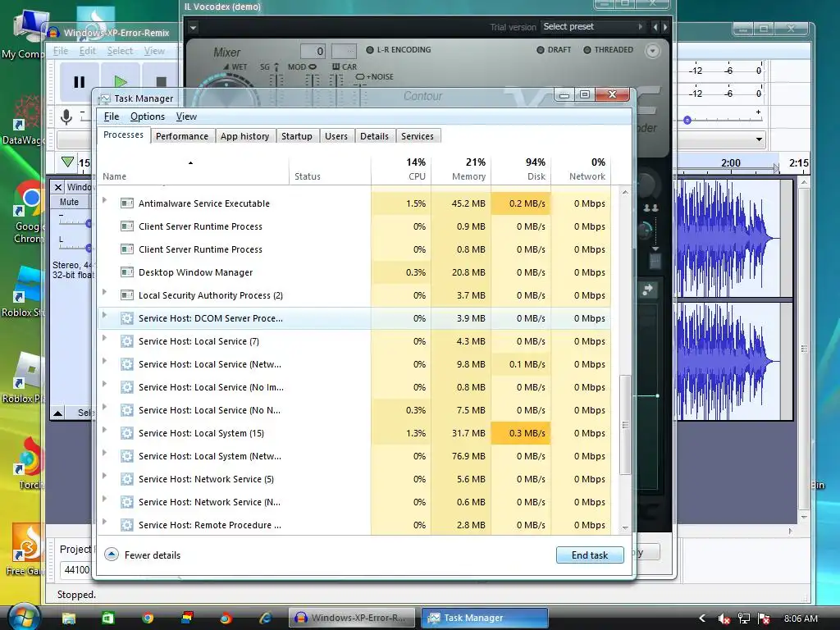This screenshot has height=630, width=840.
Task: Open the Task Manager File menu
Action: click(112, 116)
